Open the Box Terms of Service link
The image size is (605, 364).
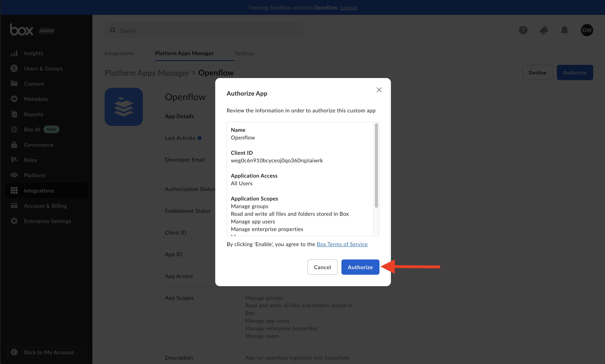pyautogui.click(x=342, y=244)
